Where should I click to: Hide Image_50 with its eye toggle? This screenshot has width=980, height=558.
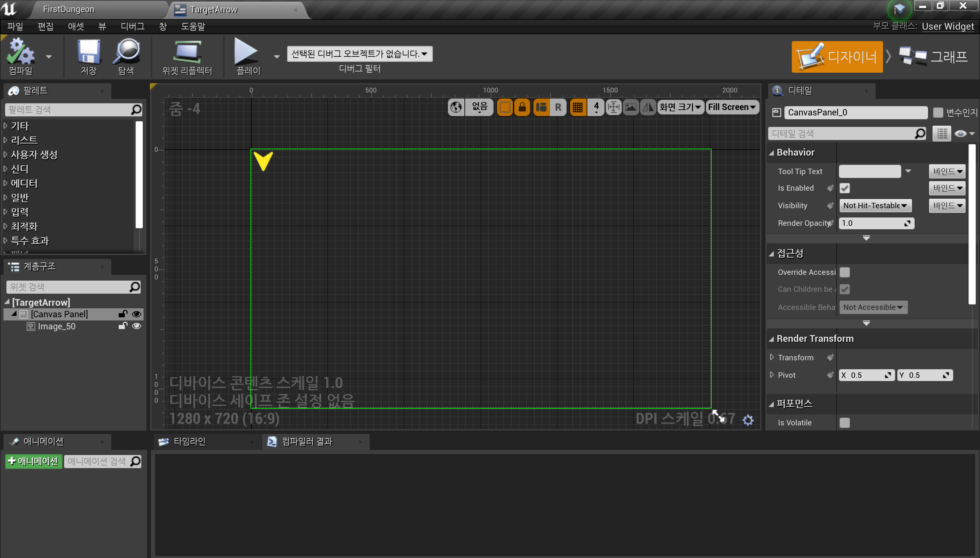coord(137,326)
